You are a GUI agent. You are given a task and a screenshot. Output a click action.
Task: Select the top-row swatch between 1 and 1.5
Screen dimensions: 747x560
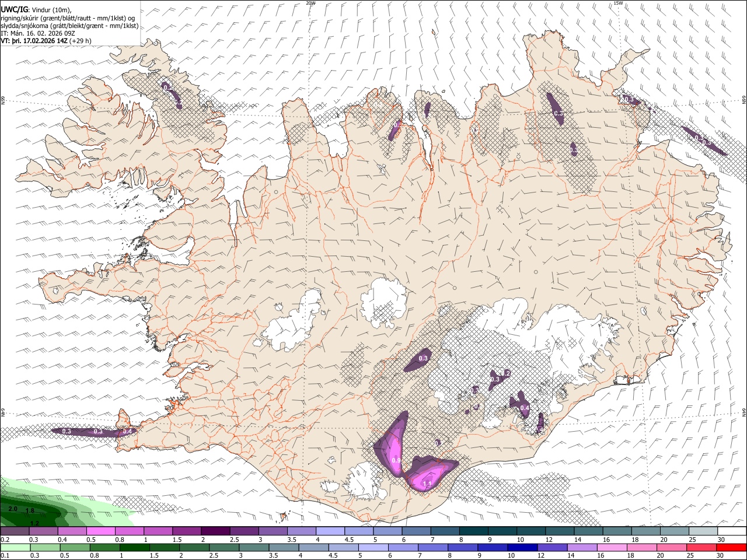[158, 531]
